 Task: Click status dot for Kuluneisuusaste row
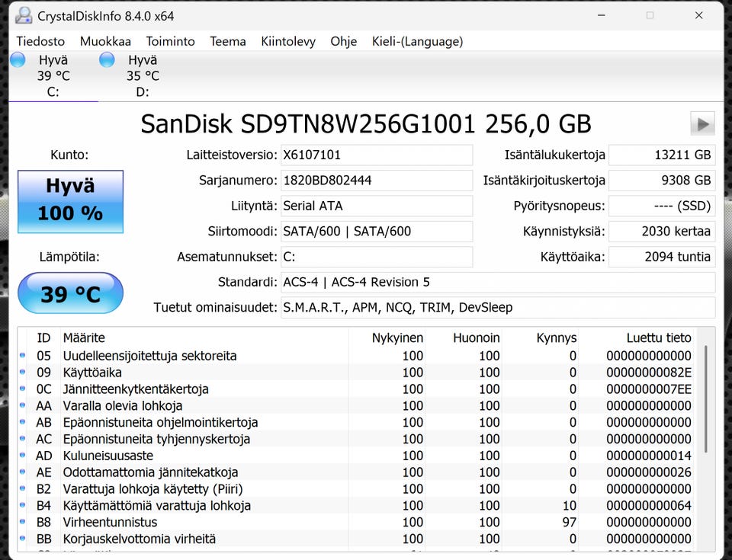click(22, 456)
